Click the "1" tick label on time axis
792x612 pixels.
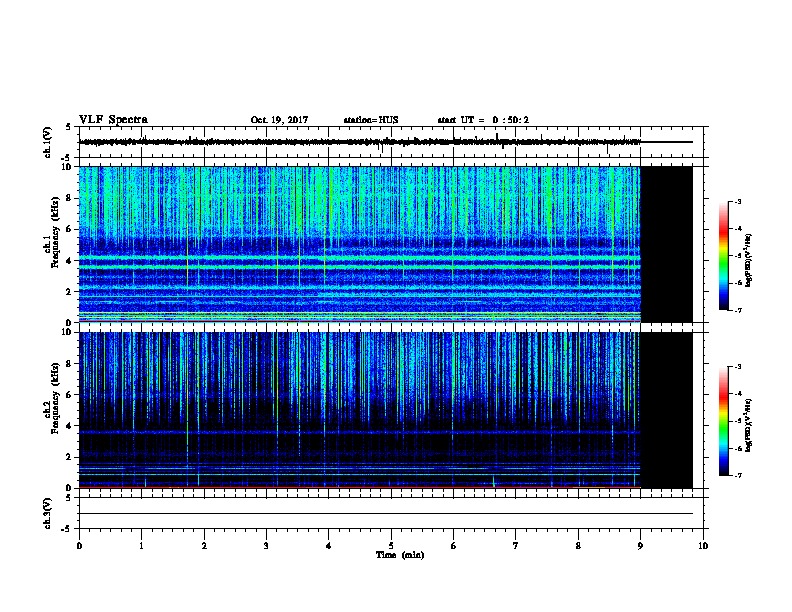pos(141,546)
